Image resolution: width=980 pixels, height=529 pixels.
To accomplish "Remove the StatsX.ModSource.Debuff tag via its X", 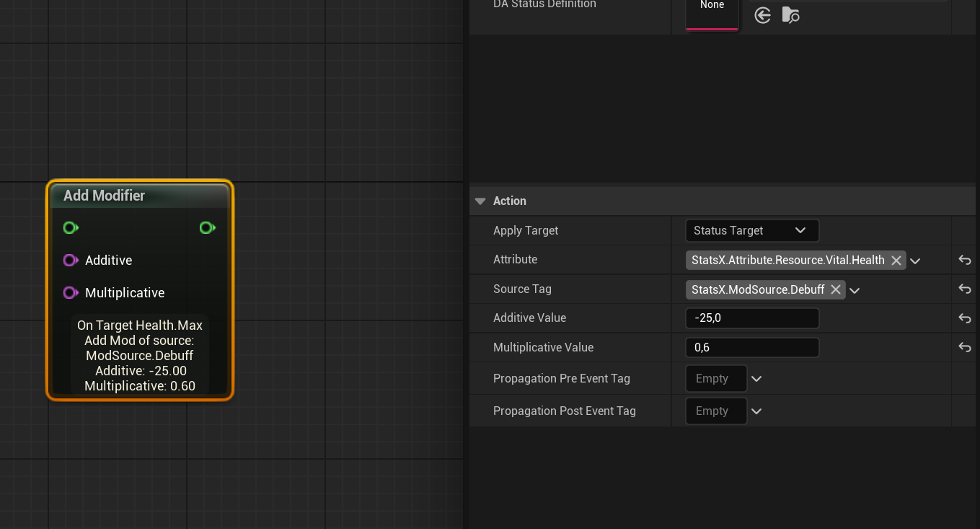I will [x=835, y=289].
